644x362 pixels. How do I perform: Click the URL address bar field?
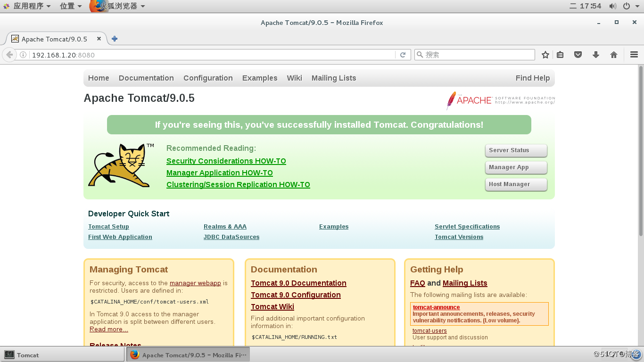pos(212,55)
